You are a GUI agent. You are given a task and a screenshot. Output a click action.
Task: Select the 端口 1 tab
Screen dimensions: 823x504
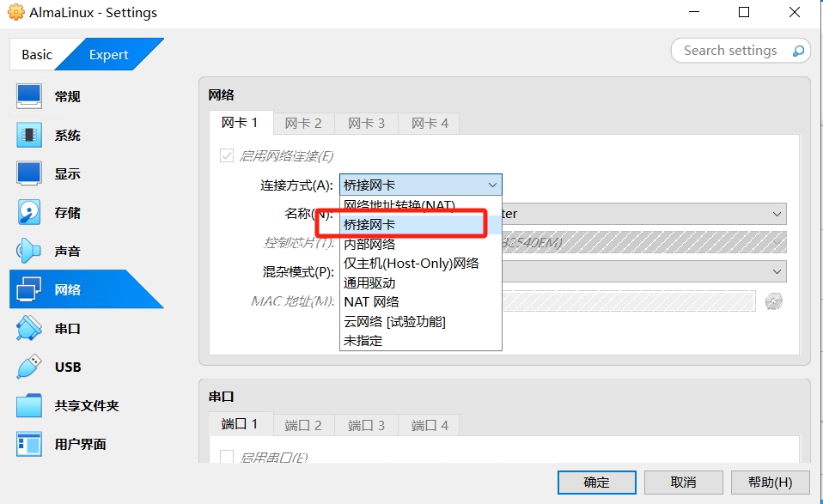(x=241, y=424)
